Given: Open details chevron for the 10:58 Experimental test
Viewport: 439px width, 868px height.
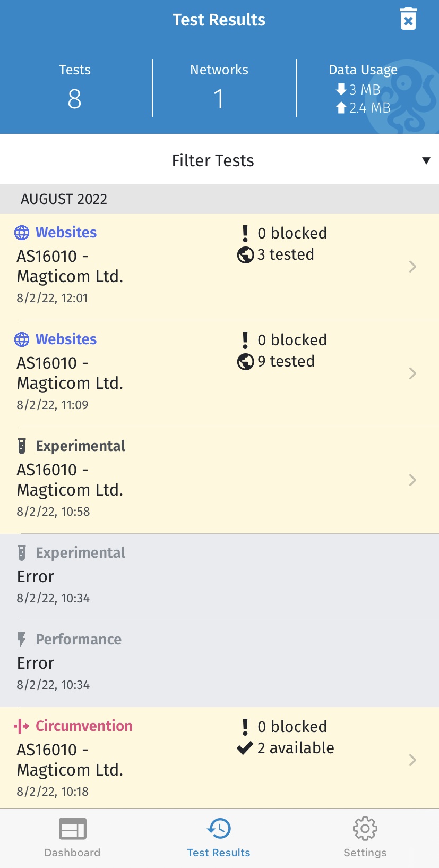Looking at the screenshot, I should point(412,480).
